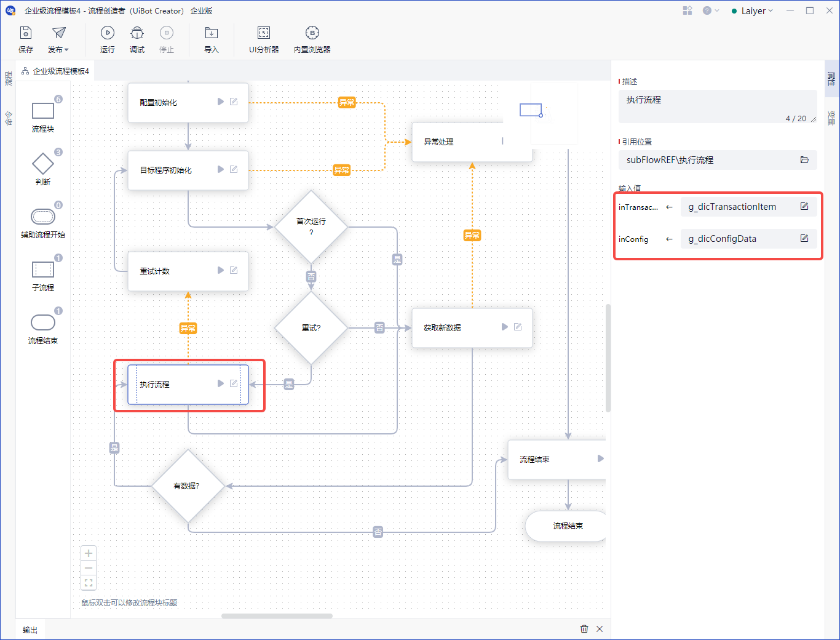Start debugging with 调试 icon
This screenshot has width=840, height=640.
click(137, 39)
